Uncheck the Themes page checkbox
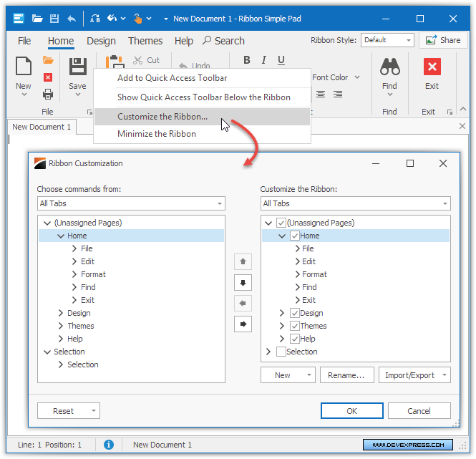 click(x=295, y=326)
